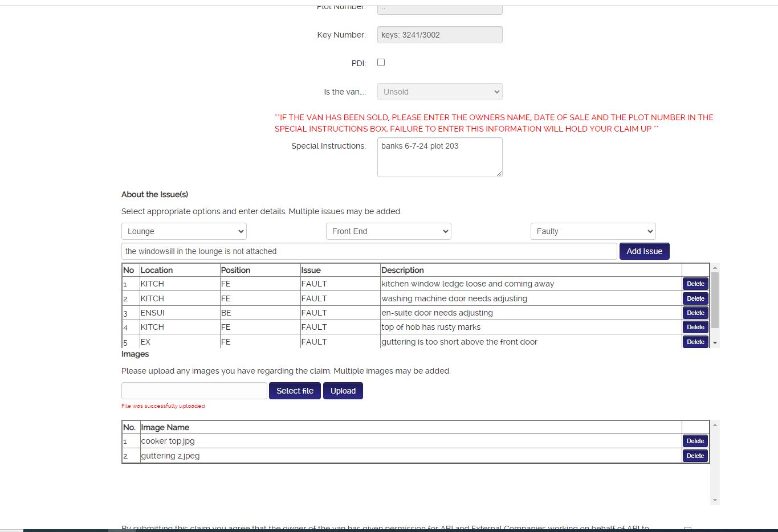
Task: Expand the Front End position dropdown
Action: (x=388, y=231)
